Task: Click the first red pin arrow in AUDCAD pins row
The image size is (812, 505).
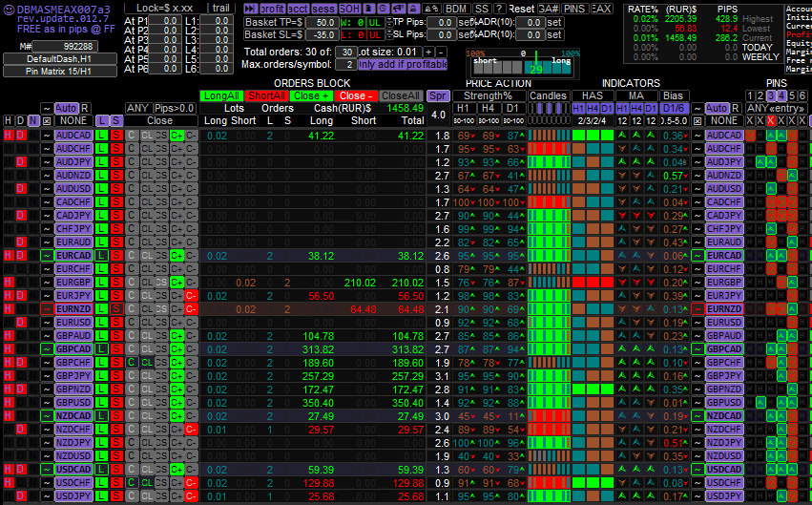Action: (750, 136)
